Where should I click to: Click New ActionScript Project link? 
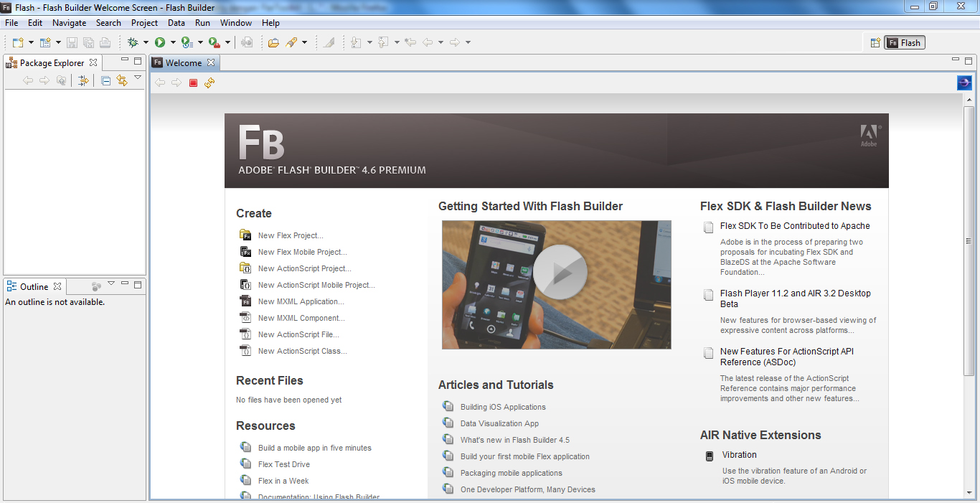click(x=305, y=268)
